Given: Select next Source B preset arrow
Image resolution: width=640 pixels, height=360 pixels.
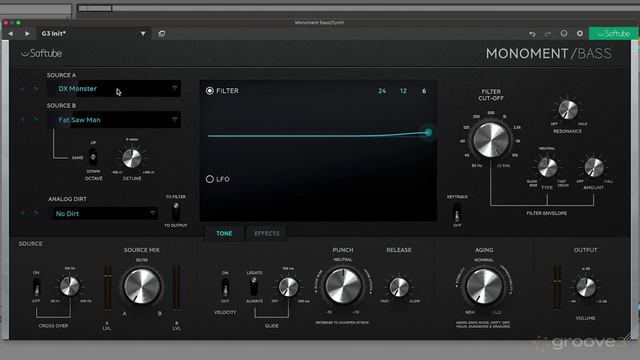Looking at the screenshot, I should pos(36,120).
